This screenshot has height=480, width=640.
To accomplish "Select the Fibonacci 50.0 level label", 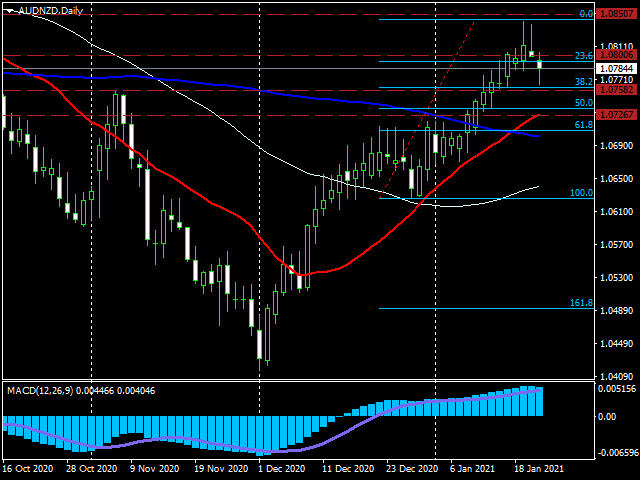I will (584, 103).
